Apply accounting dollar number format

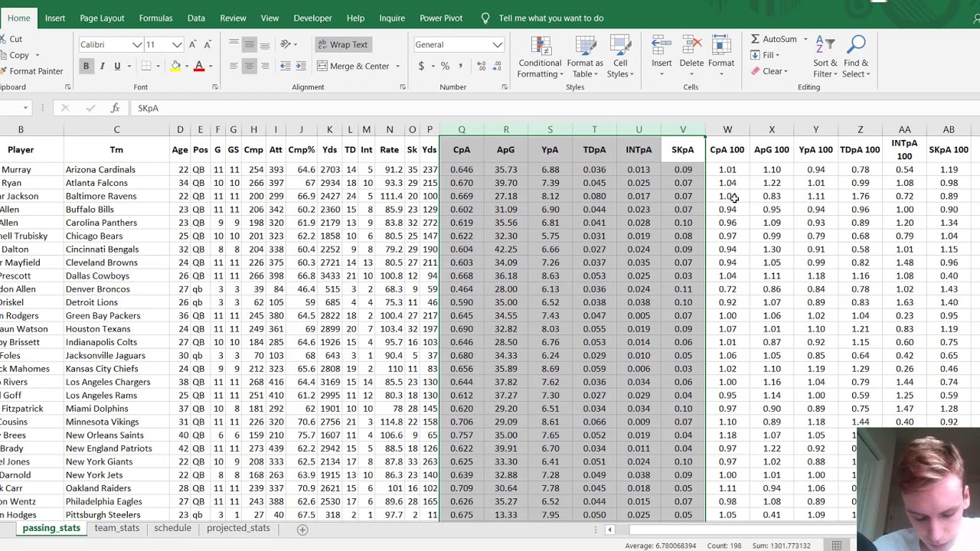(421, 67)
